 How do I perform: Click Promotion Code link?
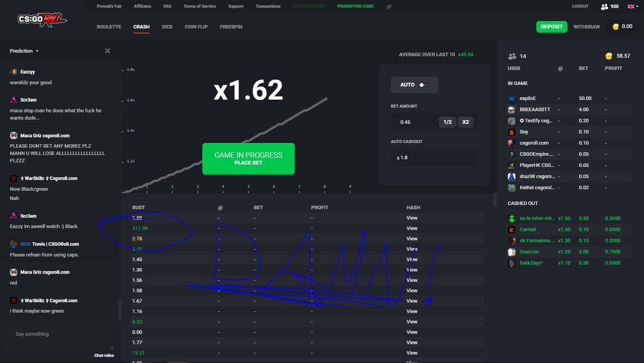(x=356, y=6)
